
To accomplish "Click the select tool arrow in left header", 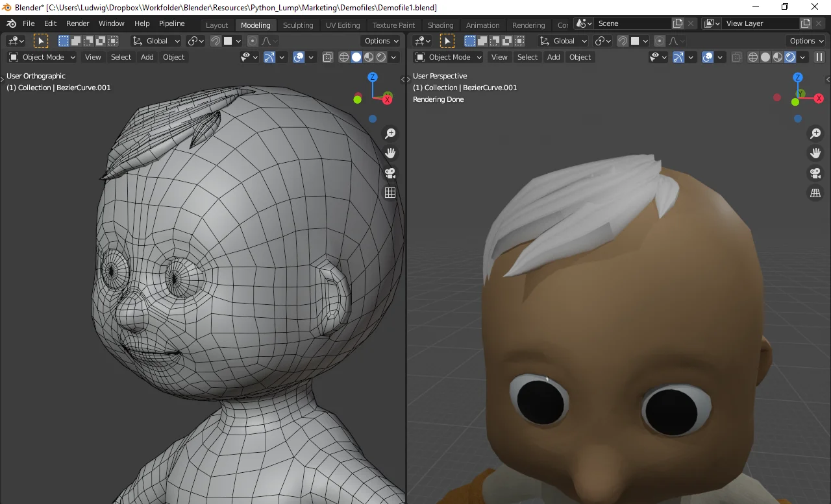I will [x=41, y=41].
